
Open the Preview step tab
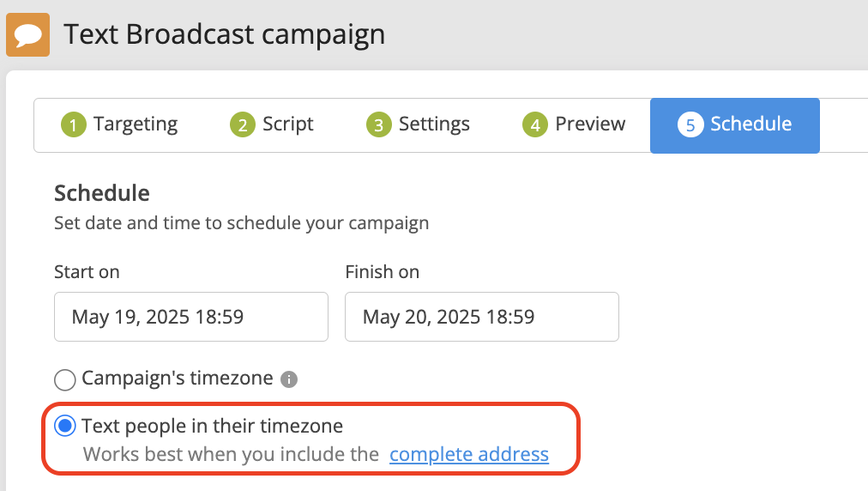[574, 124]
